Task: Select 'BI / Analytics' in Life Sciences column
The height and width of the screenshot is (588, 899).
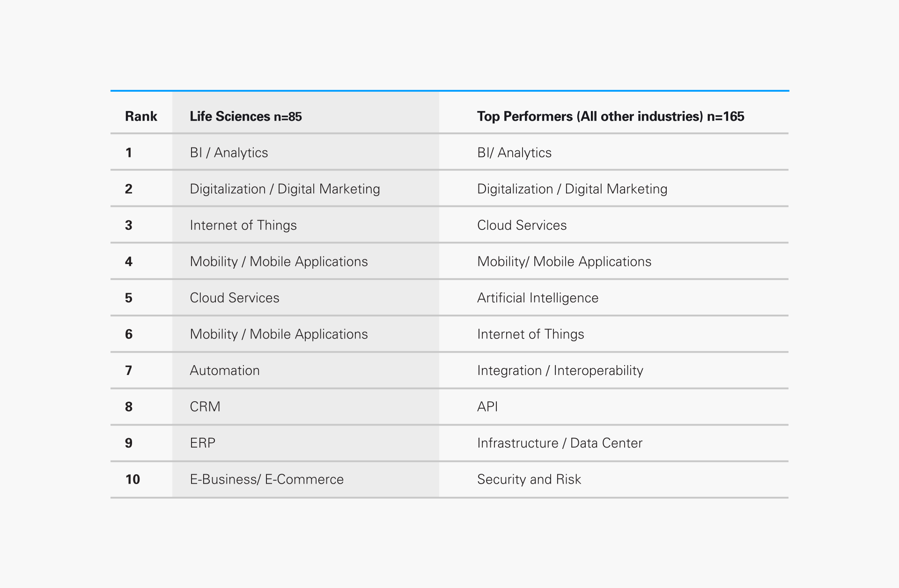Action: click(228, 153)
